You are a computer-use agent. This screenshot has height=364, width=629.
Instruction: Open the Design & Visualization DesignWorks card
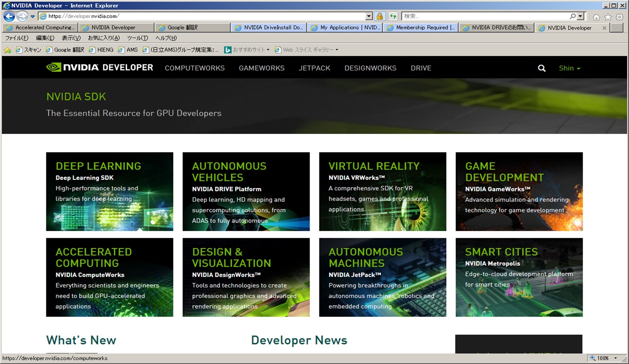[246, 277]
